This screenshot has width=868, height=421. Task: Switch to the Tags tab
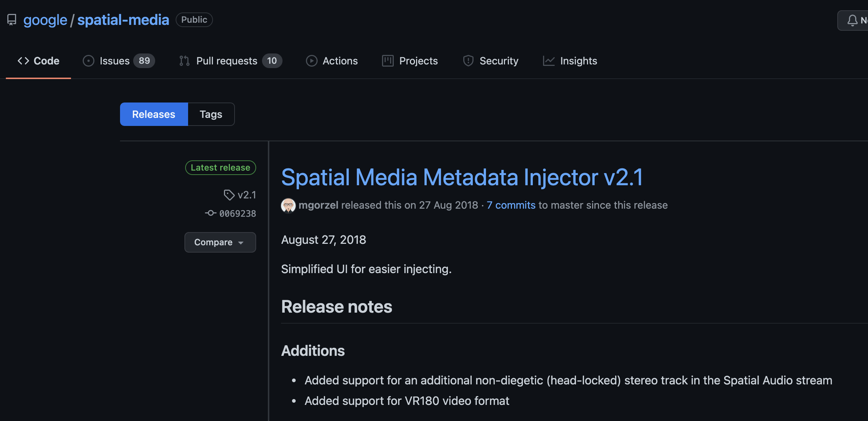click(x=211, y=114)
